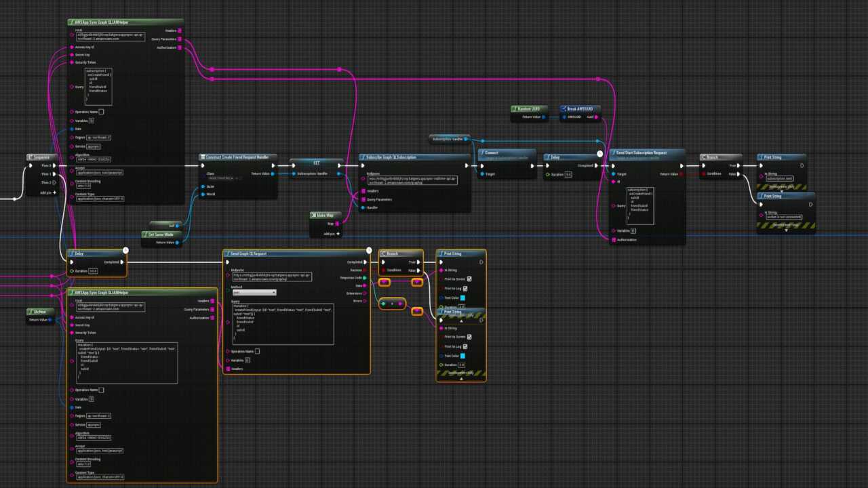The height and width of the screenshot is (488, 868).
Task: Toggle Print to Screen on lower selected Print String
Action: tap(469, 337)
